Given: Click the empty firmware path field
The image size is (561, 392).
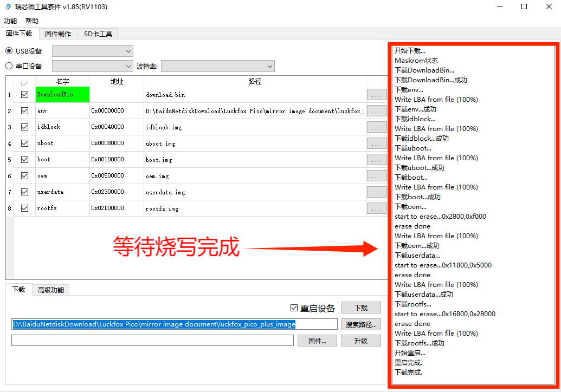Looking at the screenshot, I should pos(152,341).
